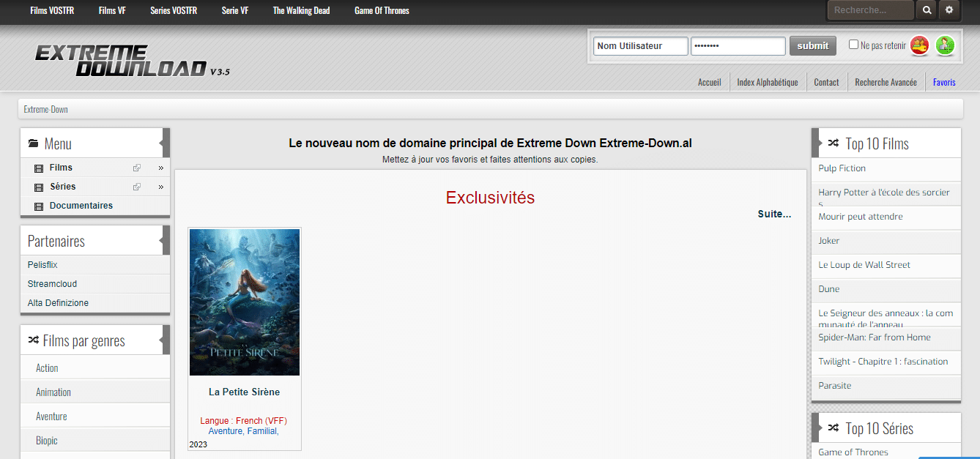Open the Joker link in Top 10 Films
Screen dimensions: 980x459
coord(828,241)
